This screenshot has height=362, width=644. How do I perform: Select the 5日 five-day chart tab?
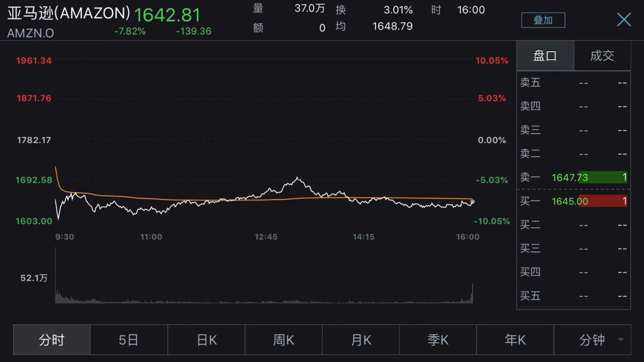[x=129, y=340]
